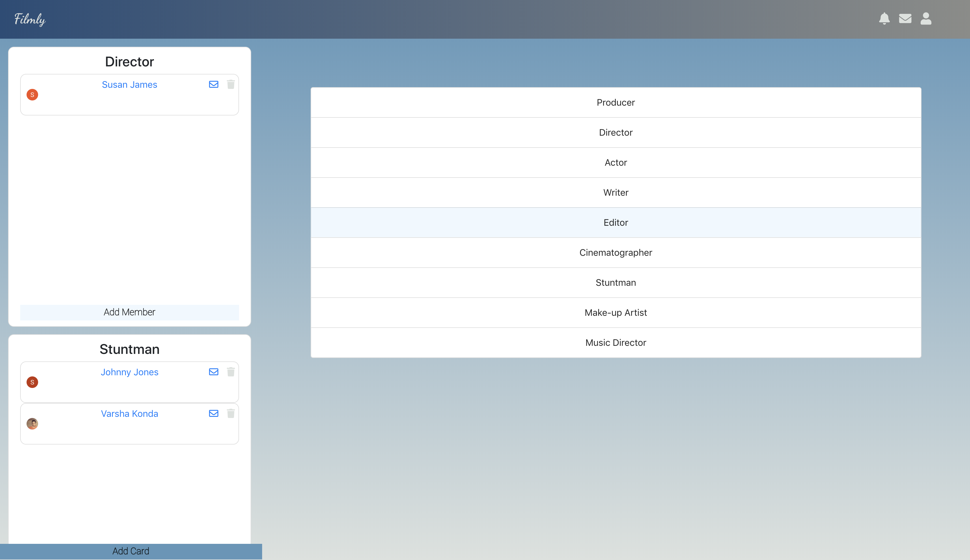Choose Music Director role option

pos(615,342)
